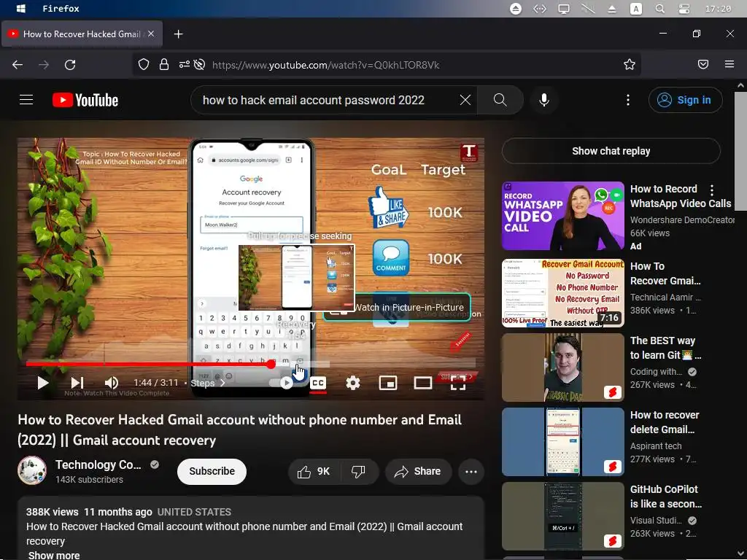The height and width of the screenshot is (560, 747).
Task: Toggle the autoplay switch
Action: pyautogui.click(x=282, y=383)
